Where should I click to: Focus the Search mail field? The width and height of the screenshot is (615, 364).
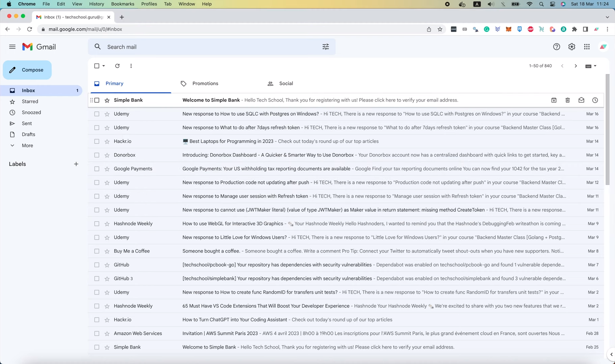click(211, 47)
